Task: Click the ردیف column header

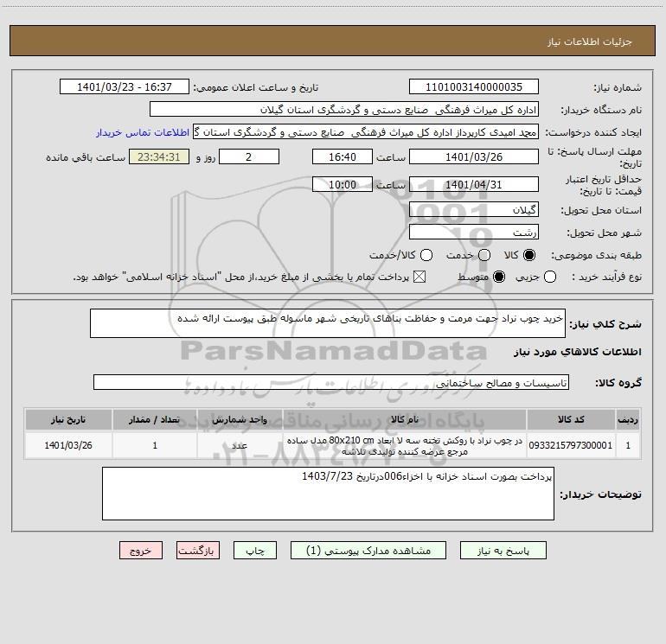Action: tap(628, 419)
